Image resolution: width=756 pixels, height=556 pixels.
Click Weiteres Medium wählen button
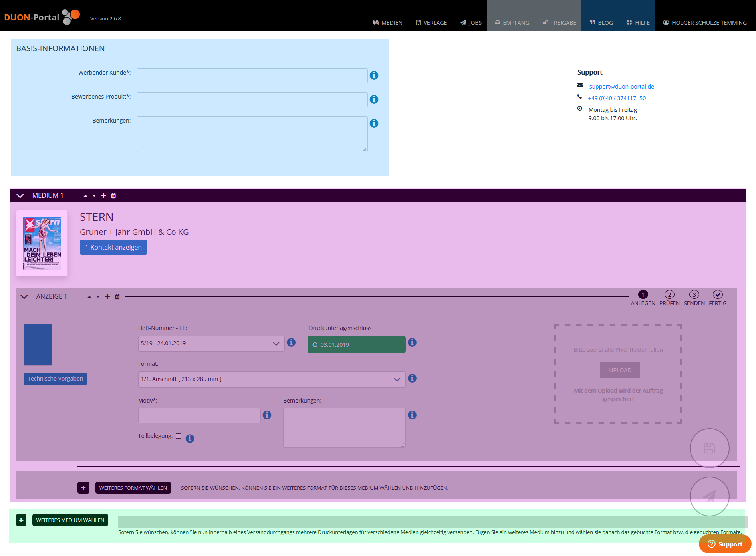coord(70,520)
